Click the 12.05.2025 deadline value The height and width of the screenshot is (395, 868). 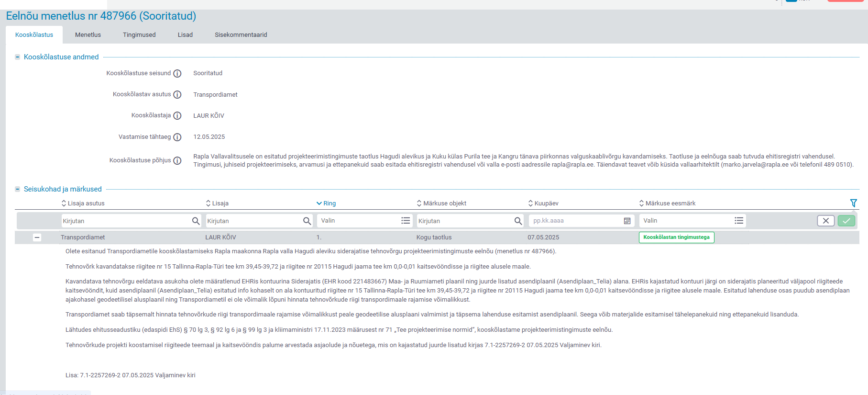tap(209, 137)
